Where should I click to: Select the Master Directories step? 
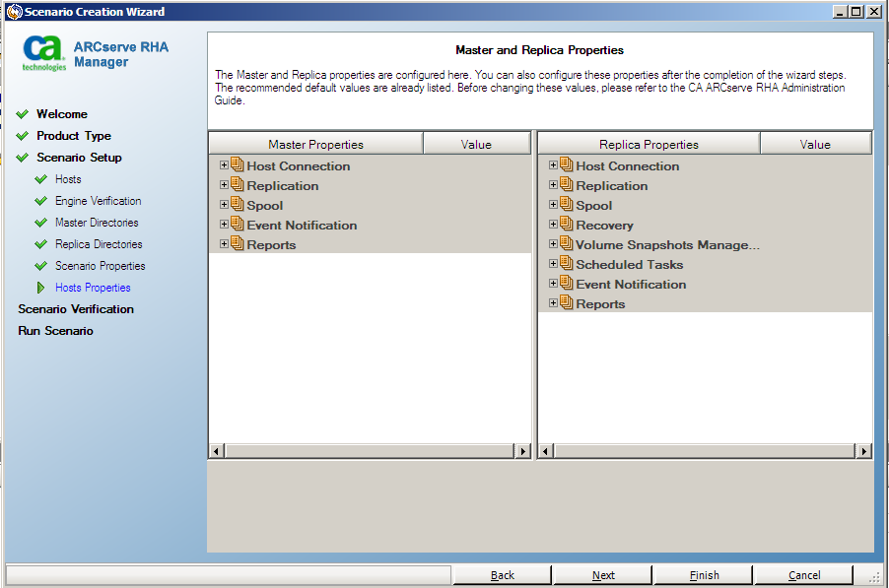click(98, 222)
